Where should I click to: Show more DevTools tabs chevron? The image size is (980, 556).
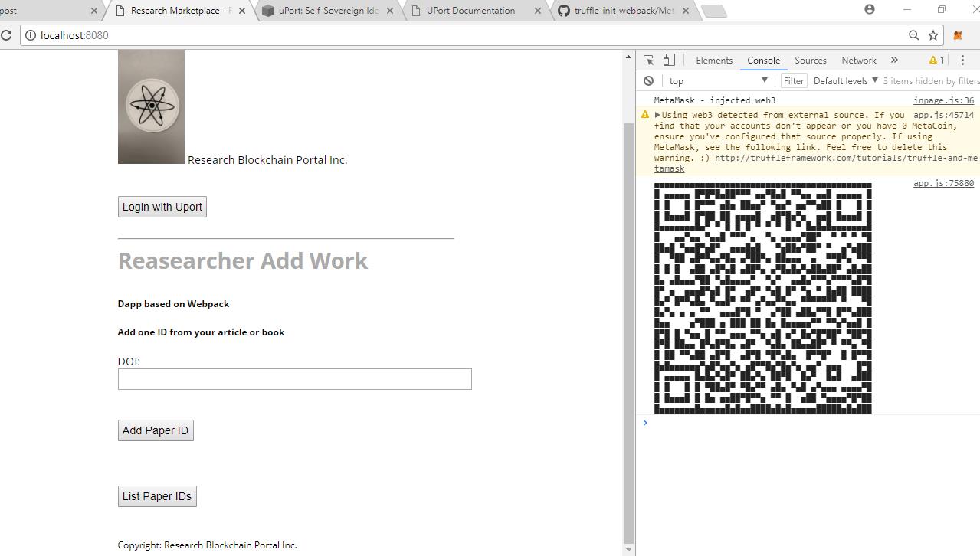(x=894, y=61)
